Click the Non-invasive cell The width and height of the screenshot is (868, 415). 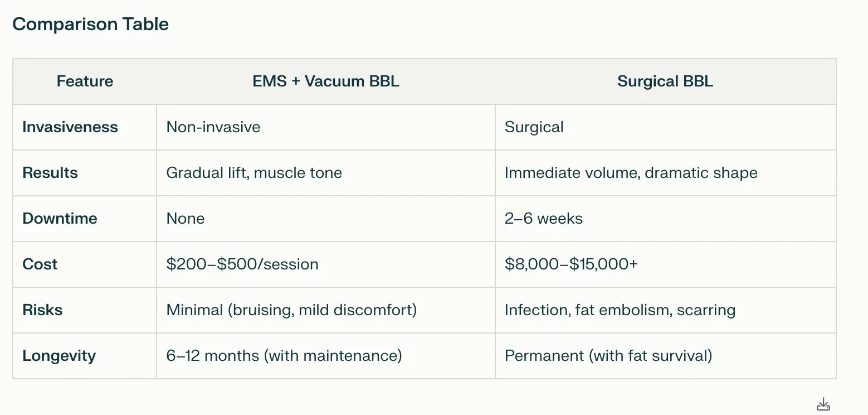326,127
